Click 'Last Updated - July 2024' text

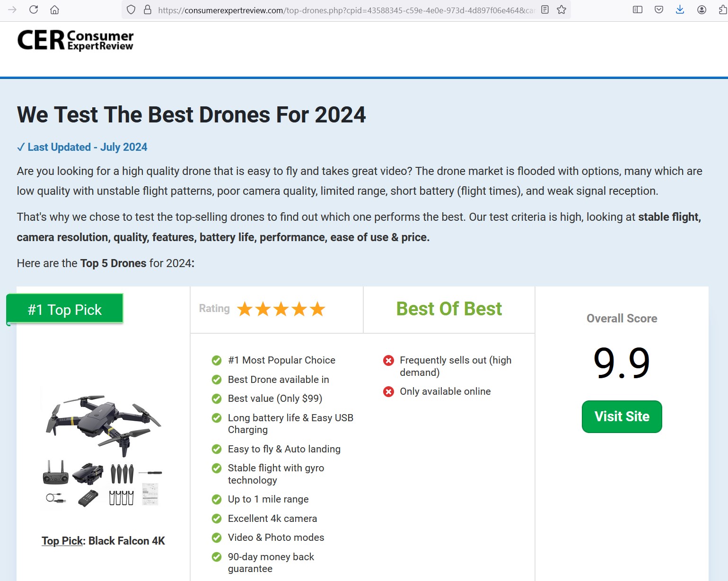pyautogui.click(x=87, y=147)
